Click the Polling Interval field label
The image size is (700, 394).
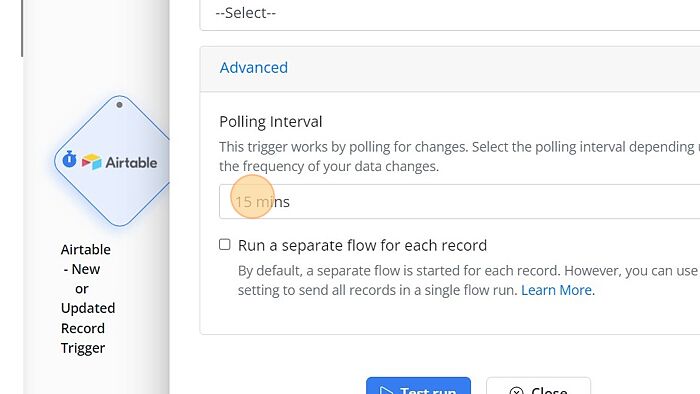(x=271, y=122)
